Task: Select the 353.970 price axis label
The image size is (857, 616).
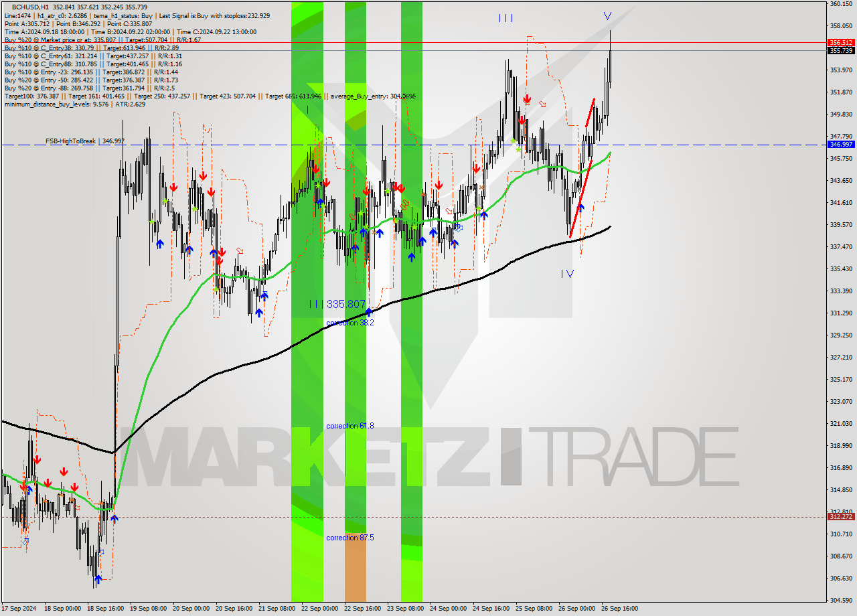Action: [x=841, y=70]
